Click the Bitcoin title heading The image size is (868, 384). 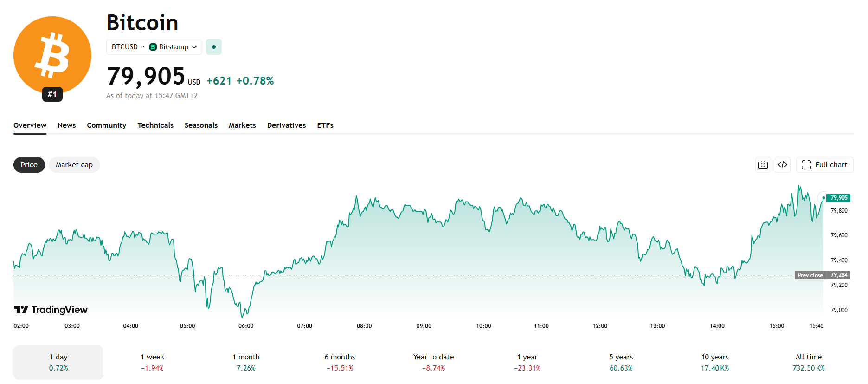point(142,23)
